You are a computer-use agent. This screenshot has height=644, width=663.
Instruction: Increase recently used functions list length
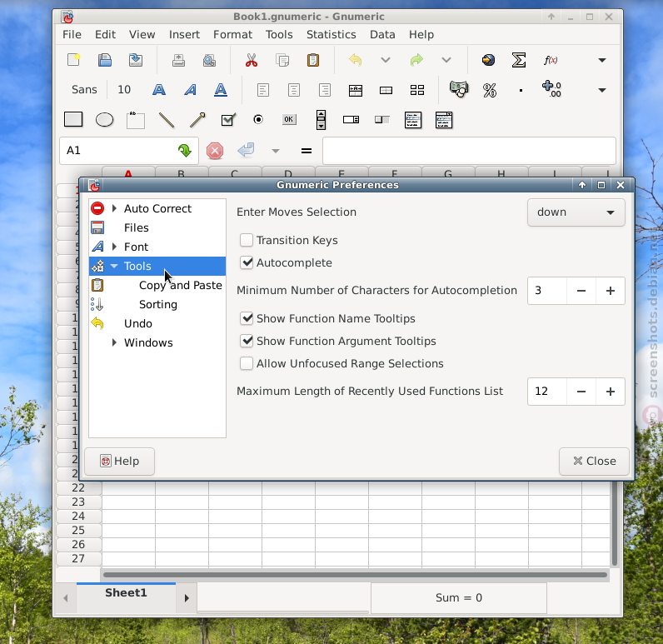pos(611,392)
